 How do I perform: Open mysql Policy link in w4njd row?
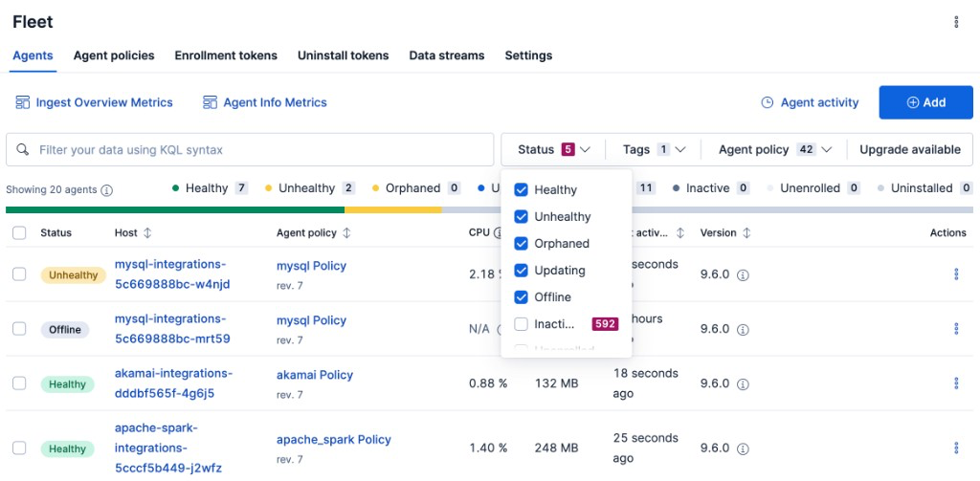(x=311, y=266)
